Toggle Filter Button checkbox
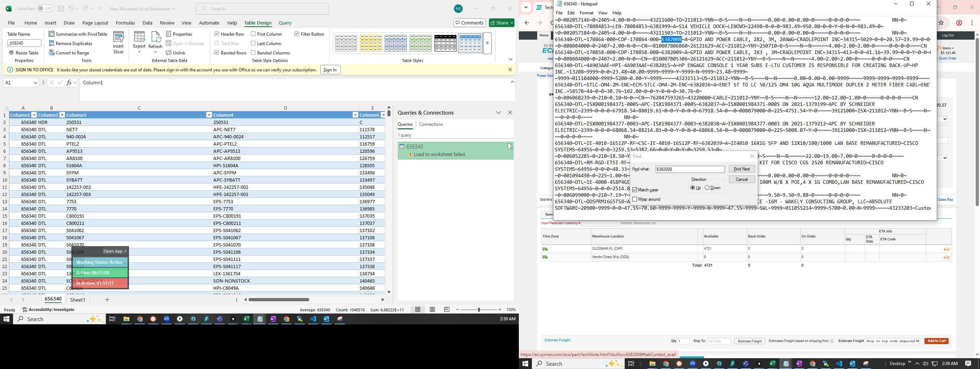This screenshot has height=369, width=980. [297, 34]
